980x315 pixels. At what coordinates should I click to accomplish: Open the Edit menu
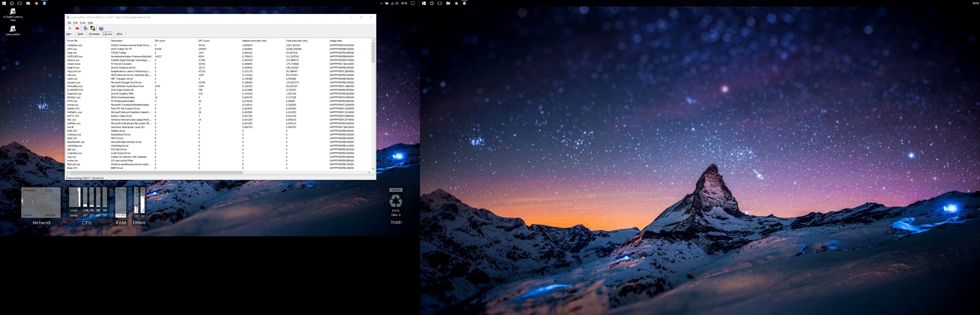coord(75,23)
